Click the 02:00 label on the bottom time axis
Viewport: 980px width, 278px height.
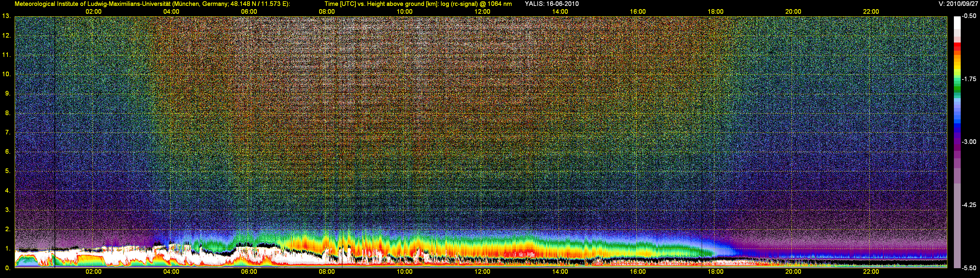tap(93, 272)
